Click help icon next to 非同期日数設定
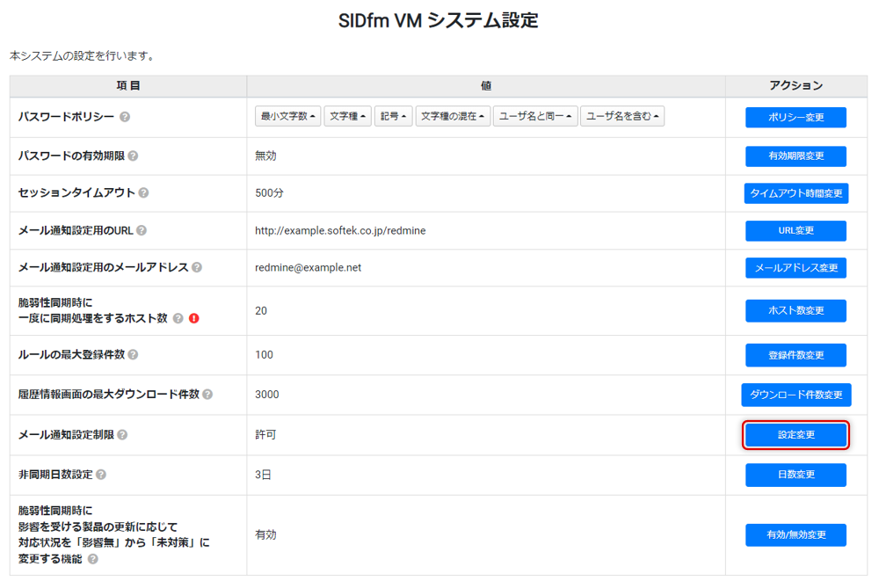 (101, 475)
